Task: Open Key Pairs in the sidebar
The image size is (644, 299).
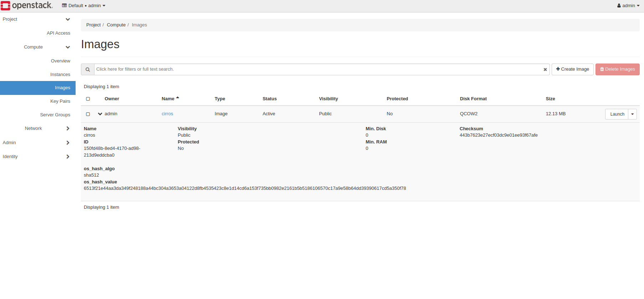Action: point(60,101)
